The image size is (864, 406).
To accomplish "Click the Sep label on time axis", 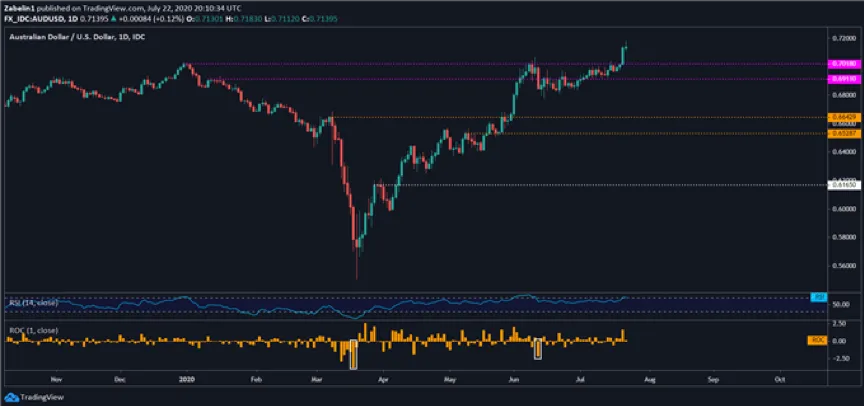I will [x=713, y=379].
